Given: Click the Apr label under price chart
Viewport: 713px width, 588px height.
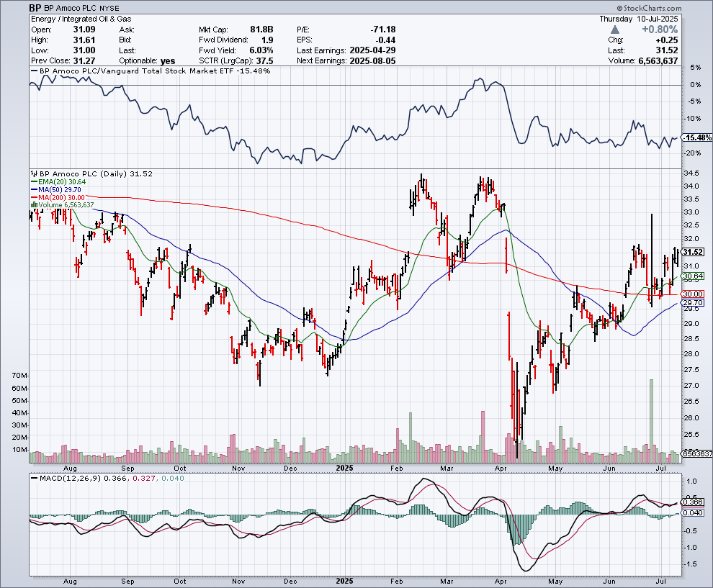Looking at the screenshot, I should [x=501, y=468].
